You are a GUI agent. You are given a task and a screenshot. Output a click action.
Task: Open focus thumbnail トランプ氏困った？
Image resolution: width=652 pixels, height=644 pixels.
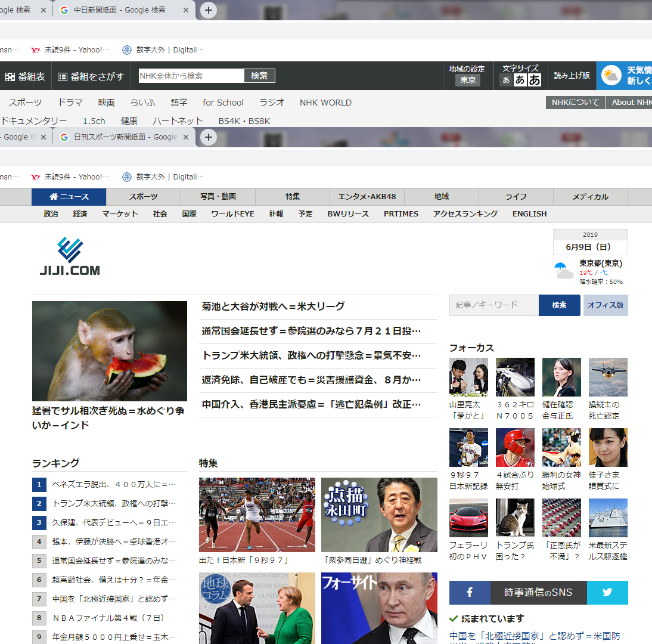(x=515, y=518)
